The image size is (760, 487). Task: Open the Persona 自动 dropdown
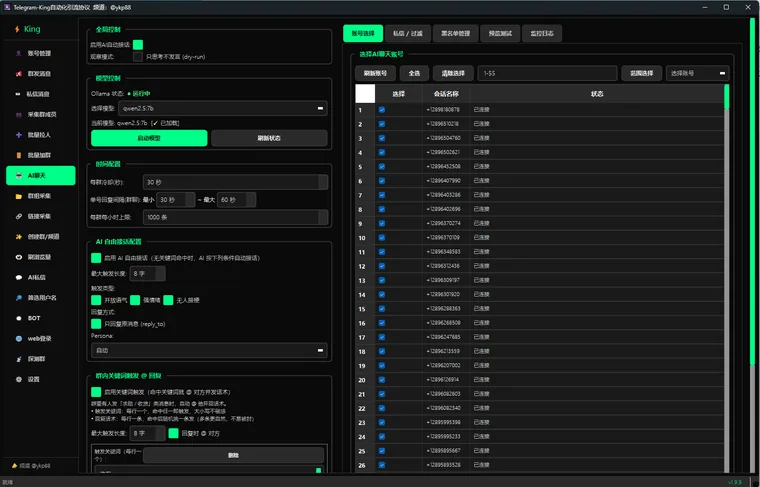209,350
